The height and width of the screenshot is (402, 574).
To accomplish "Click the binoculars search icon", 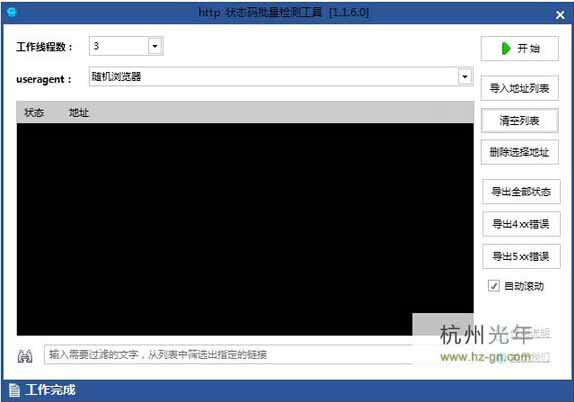I will click(25, 356).
